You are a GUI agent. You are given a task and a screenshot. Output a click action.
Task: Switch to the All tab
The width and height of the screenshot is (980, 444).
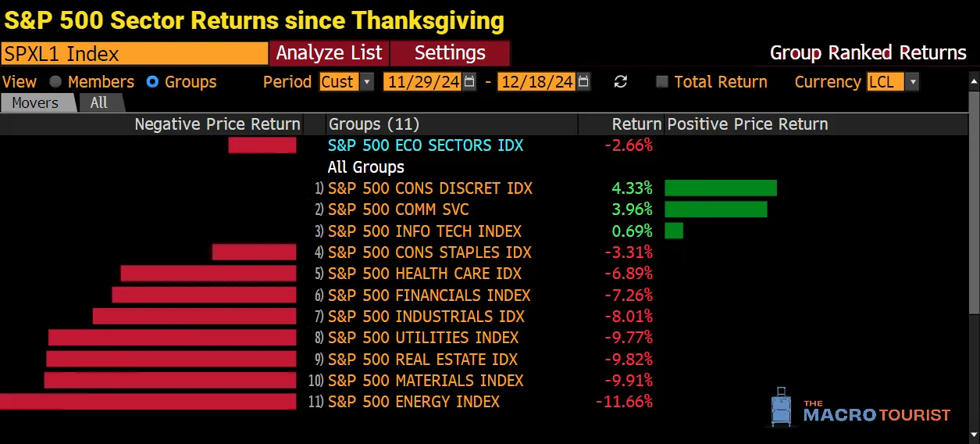99,103
